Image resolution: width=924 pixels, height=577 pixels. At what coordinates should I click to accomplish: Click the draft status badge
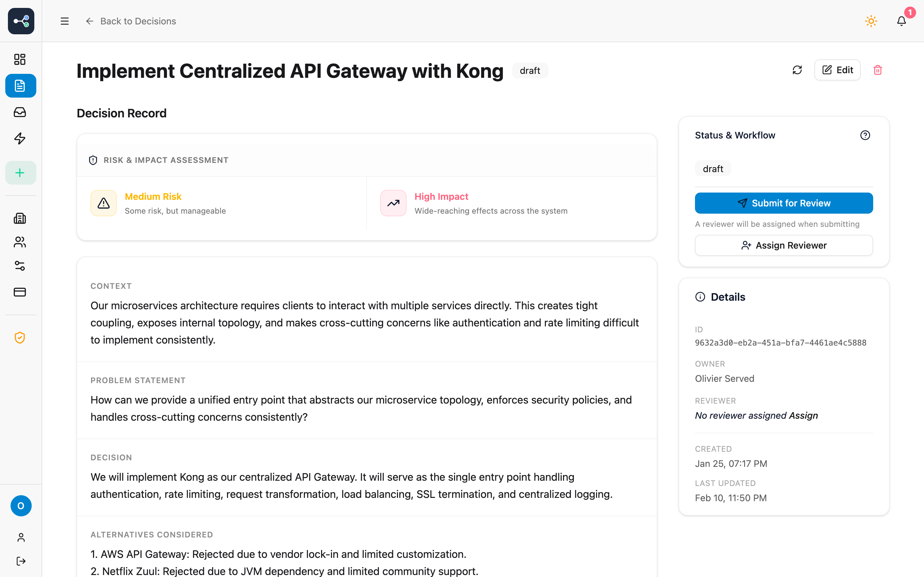tap(530, 70)
